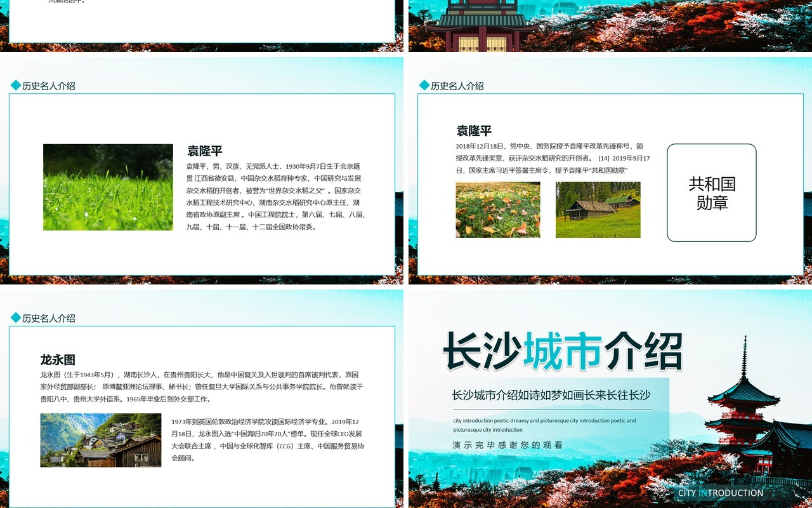Click the 共和国勋章 rounded box

(x=712, y=192)
